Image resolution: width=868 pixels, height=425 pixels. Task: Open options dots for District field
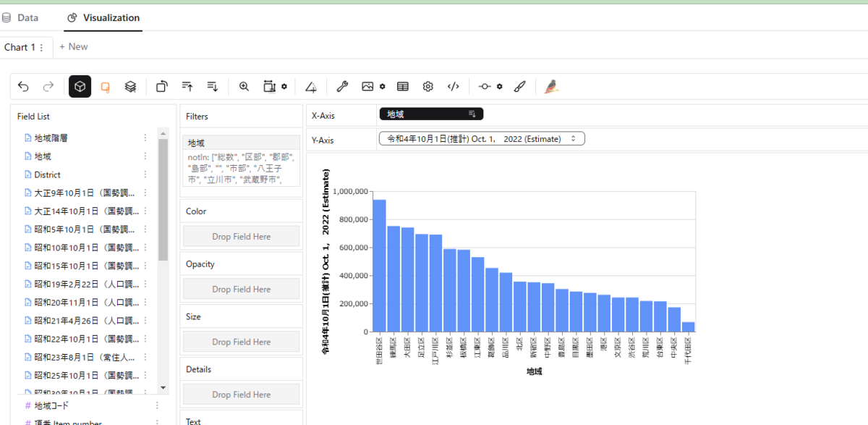tap(145, 174)
